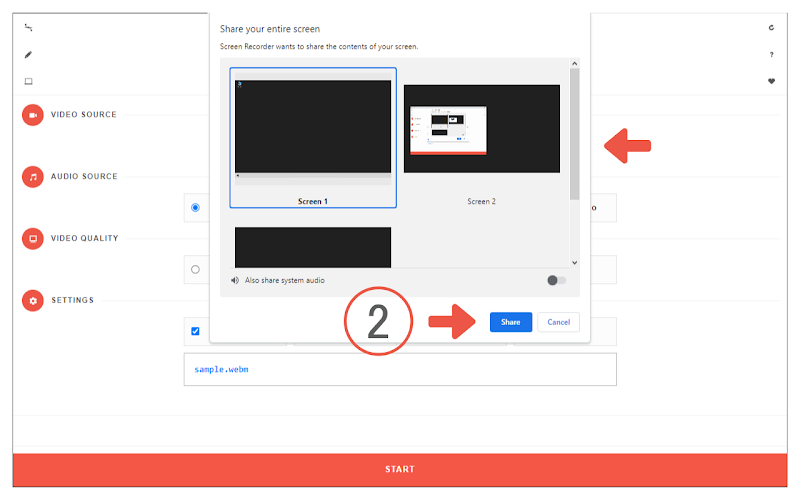Select the unchecked radio button
This screenshot has height=500, width=800.
195,269
